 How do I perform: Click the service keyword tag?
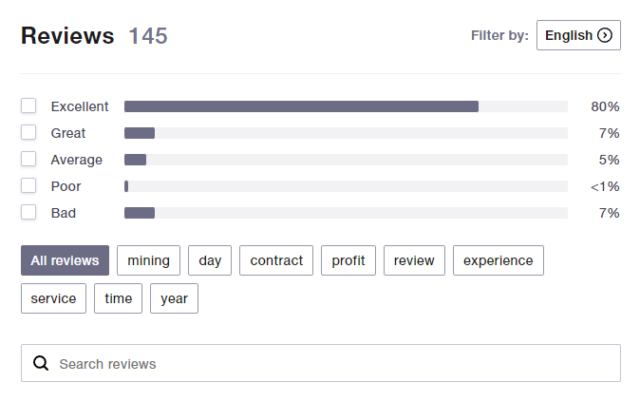point(53,298)
